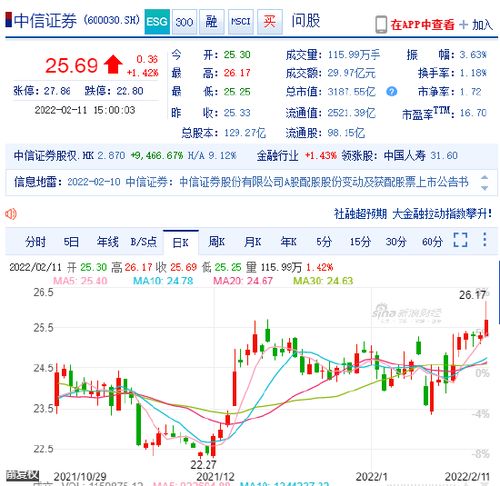Click the 市盈率TTM value 16.70
The height and width of the screenshot is (486, 500).
click(473, 113)
